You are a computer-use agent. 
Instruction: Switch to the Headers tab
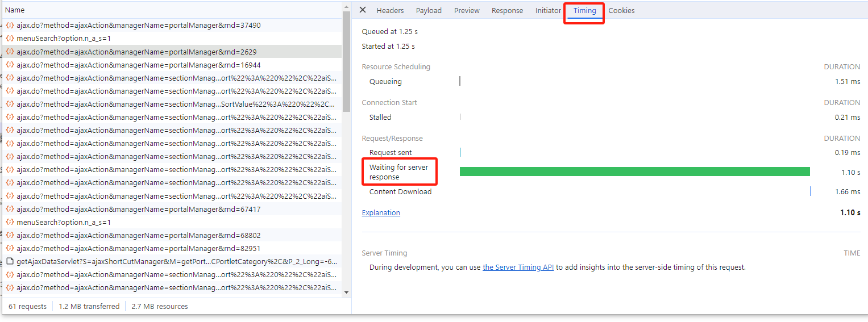[390, 11]
